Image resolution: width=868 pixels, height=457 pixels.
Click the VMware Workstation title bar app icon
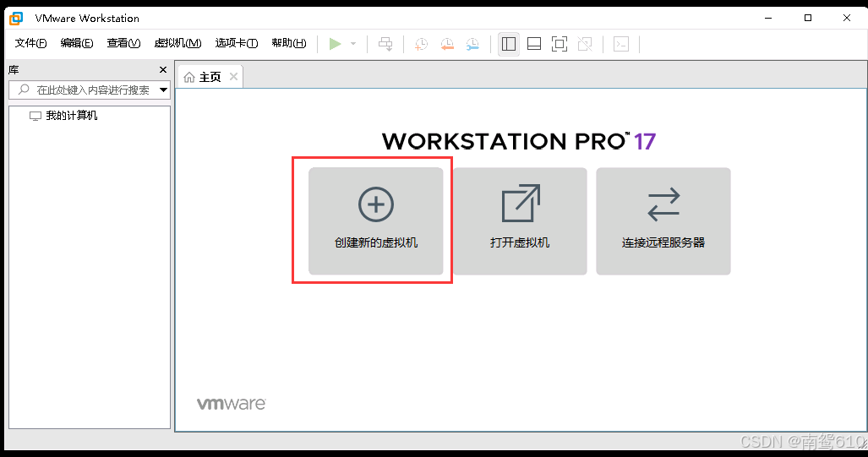click(x=16, y=19)
